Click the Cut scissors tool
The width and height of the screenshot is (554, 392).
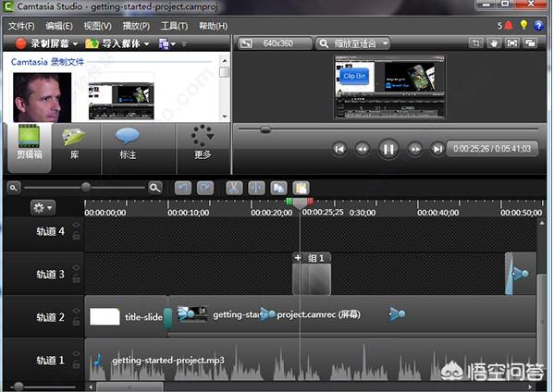pos(234,189)
